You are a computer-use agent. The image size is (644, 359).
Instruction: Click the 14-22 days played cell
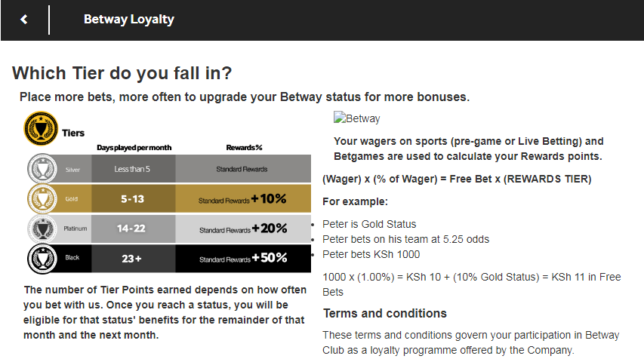tap(134, 229)
